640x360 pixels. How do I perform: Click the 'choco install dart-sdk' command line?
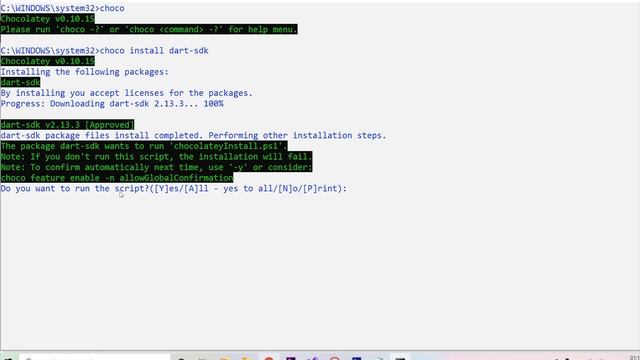tap(104, 51)
